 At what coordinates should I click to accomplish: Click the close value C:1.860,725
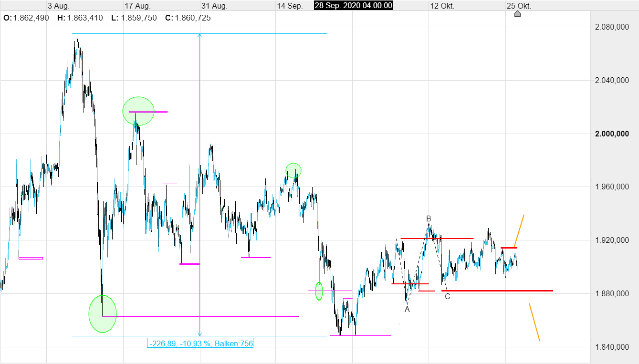[x=188, y=18]
